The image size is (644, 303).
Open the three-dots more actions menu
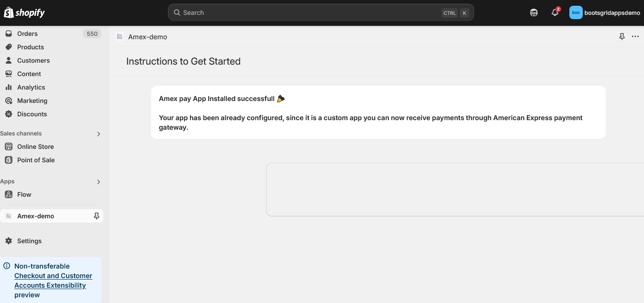pos(635,36)
